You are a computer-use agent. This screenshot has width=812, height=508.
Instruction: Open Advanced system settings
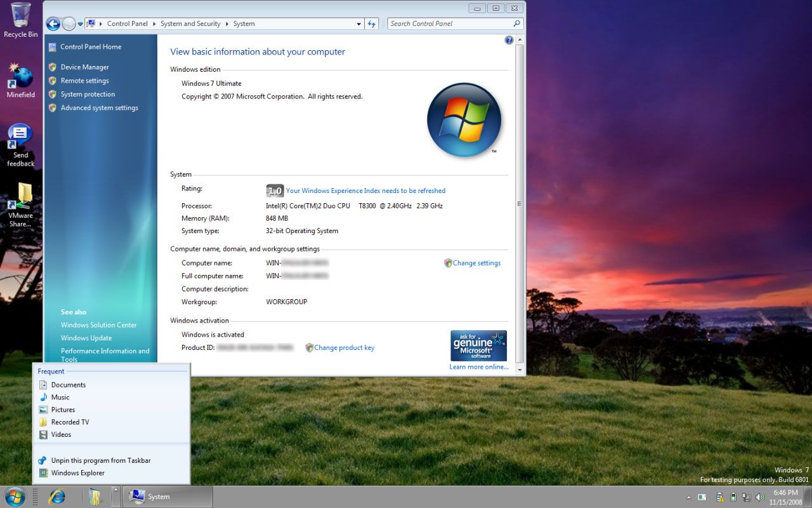[100, 107]
